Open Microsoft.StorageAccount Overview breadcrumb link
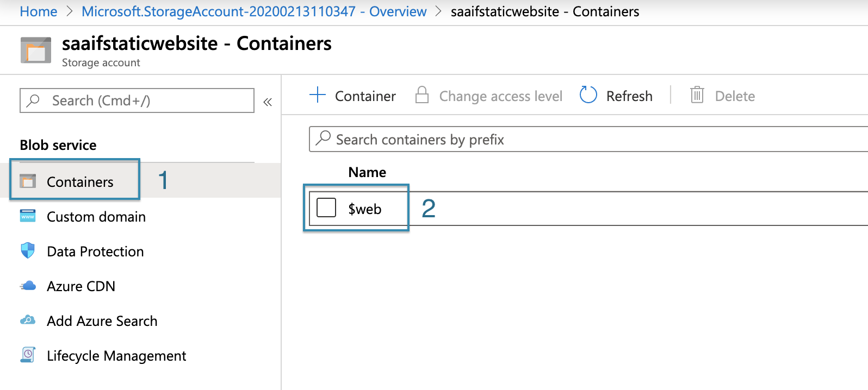Image resolution: width=868 pixels, height=390 pixels. pyautogui.click(x=254, y=11)
